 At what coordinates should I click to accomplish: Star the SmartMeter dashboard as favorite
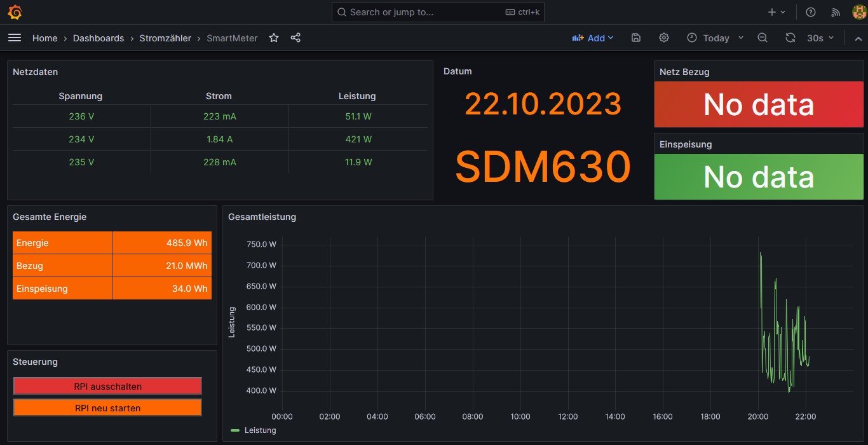tap(274, 38)
